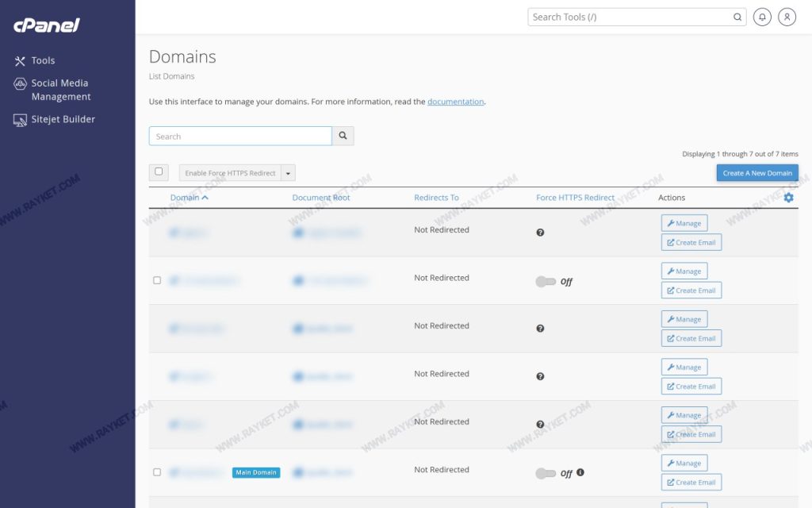812x508 pixels.
Task: Click Manage in the second domain row
Action: pyautogui.click(x=684, y=271)
